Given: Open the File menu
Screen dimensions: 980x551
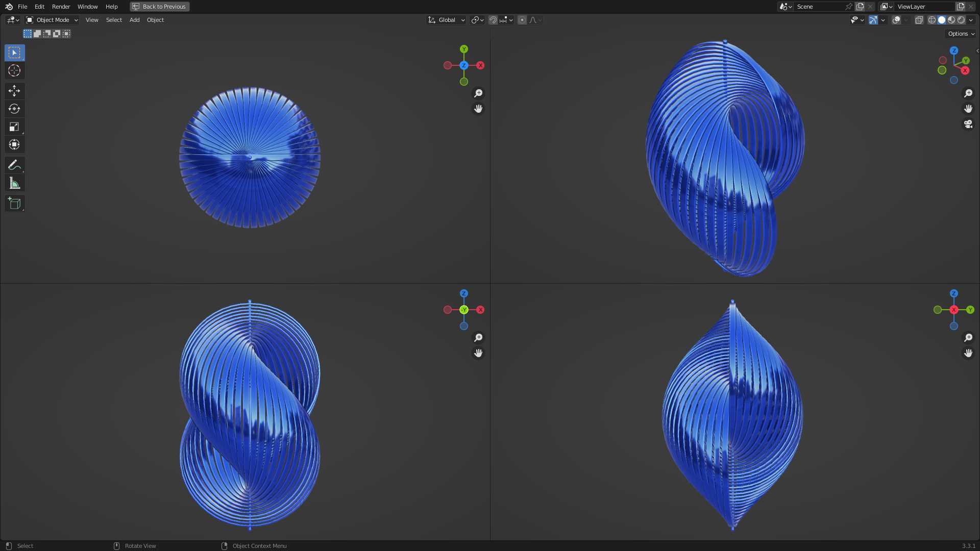Looking at the screenshot, I should pyautogui.click(x=22, y=7).
